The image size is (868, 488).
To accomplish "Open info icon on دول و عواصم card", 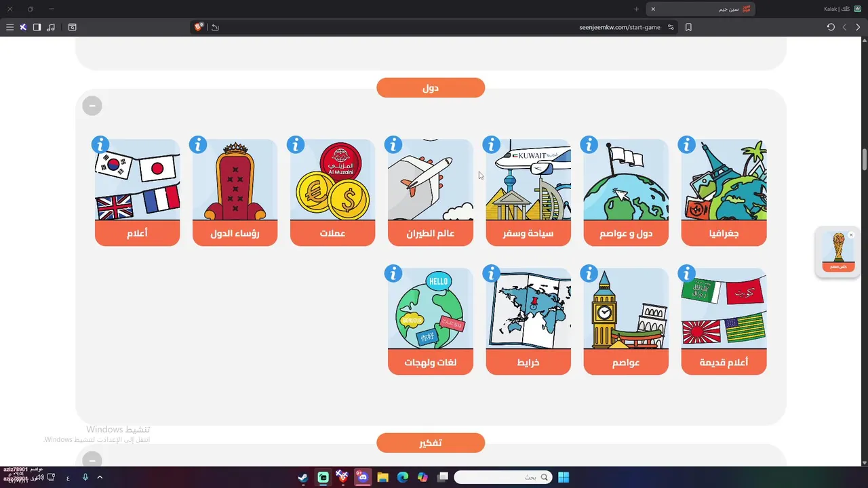I will pos(589,144).
